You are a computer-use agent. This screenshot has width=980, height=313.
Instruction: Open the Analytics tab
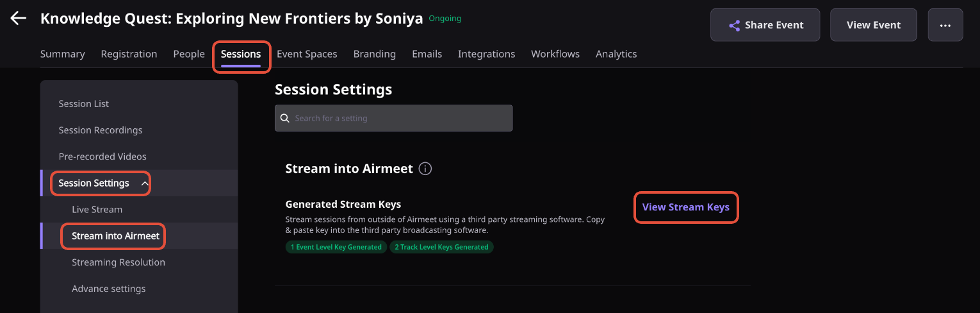pyautogui.click(x=616, y=54)
